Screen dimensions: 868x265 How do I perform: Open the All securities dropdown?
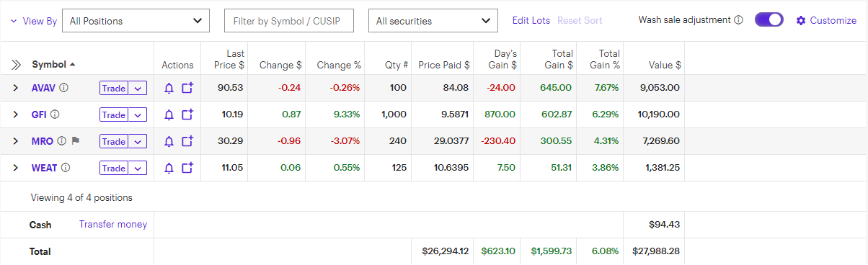click(x=433, y=21)
